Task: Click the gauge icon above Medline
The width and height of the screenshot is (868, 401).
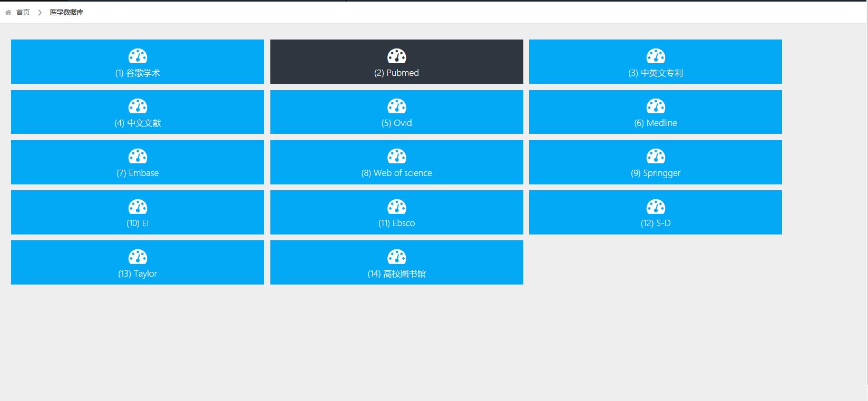Action: click(656, 106)
